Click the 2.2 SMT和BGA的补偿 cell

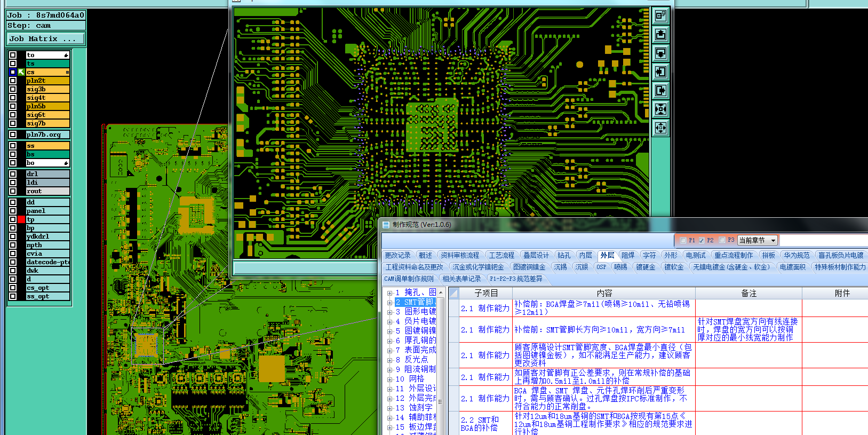tap(485, 424)
